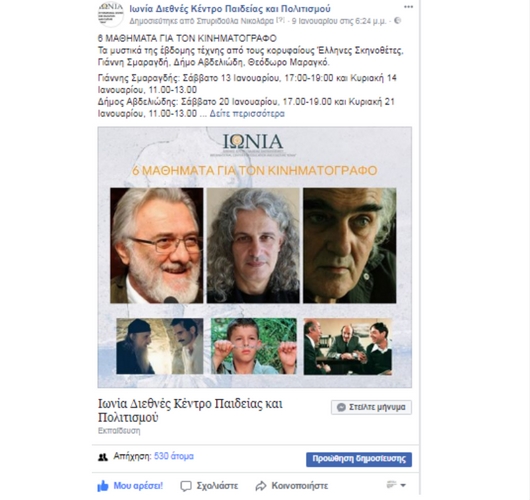The width and height of the screenshot is (530, 500).
Task: Click the messenger icon in Στείλτε μήνυμα
Action: (341, 407)
